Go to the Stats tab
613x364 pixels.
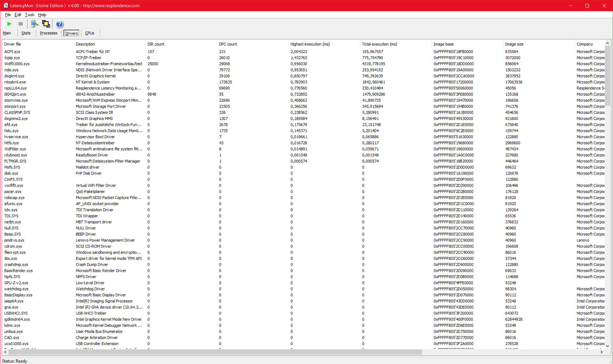point(26,33)
